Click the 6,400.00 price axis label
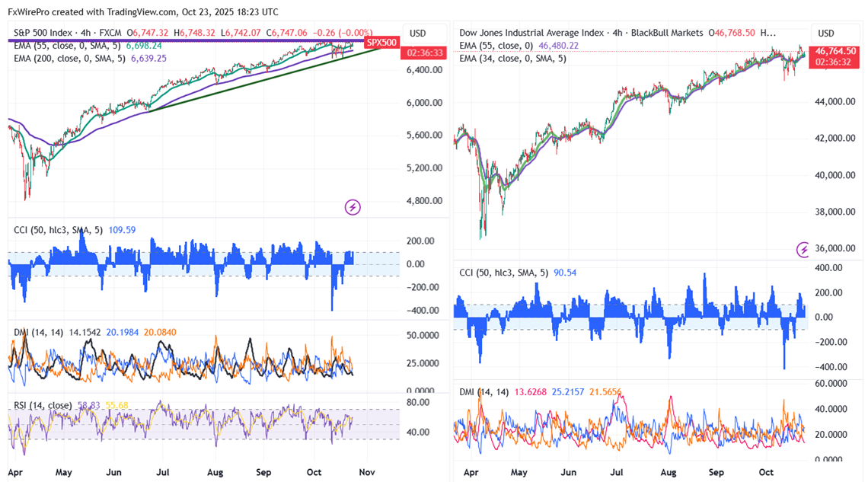 tap(425, 70)
